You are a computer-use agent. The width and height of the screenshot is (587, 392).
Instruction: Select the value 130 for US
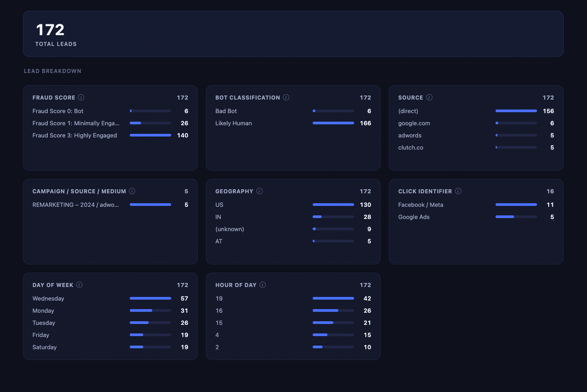click(x=365, y=205)
